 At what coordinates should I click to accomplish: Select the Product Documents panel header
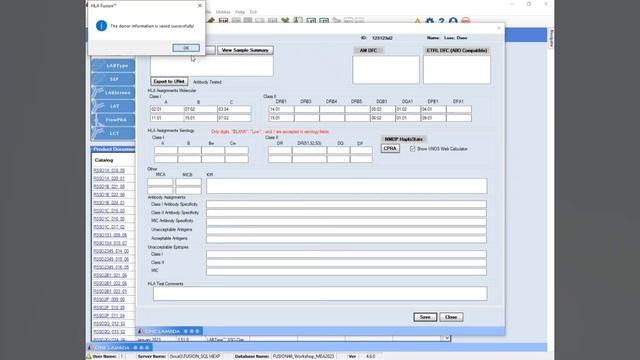click(113, 149)
